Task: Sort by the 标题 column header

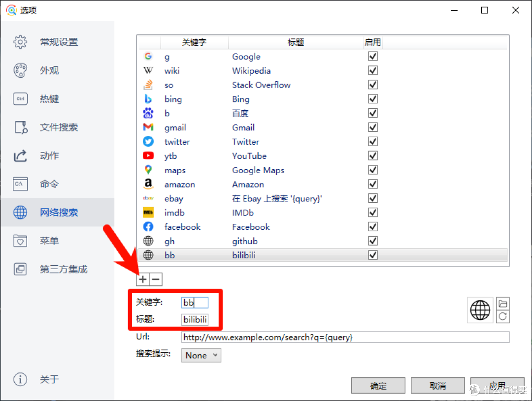Action: 296,42
